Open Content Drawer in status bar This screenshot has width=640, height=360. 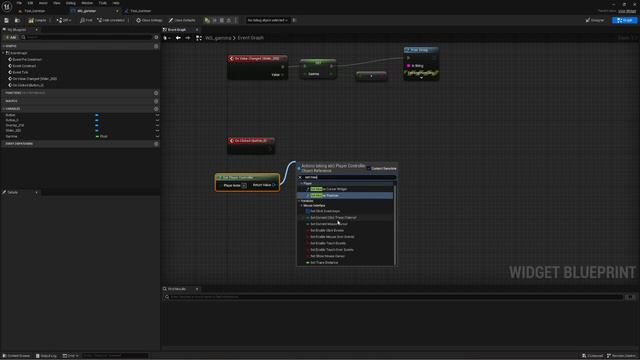pos(17,356)
